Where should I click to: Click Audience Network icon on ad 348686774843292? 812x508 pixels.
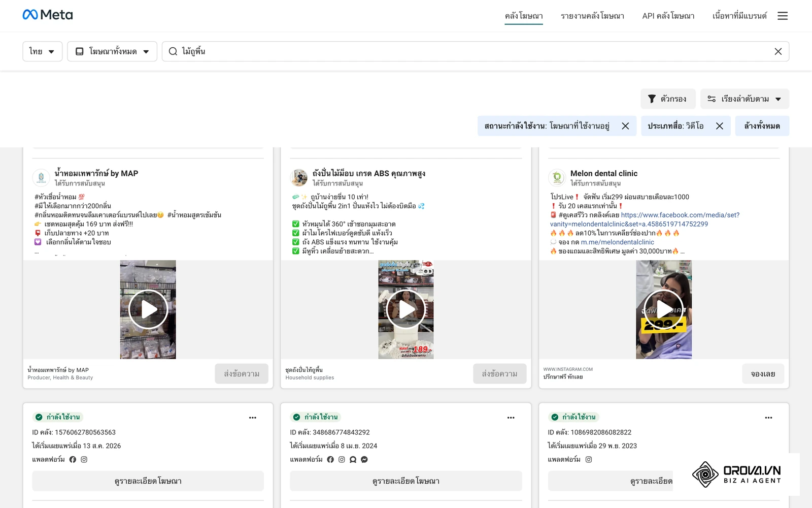tap(353, 459)
